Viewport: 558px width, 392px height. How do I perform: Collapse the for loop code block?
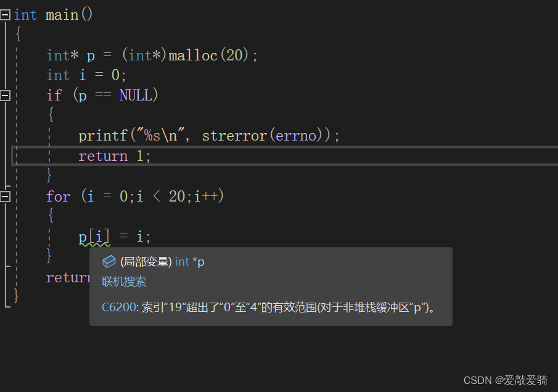click(x=6, y=196)
